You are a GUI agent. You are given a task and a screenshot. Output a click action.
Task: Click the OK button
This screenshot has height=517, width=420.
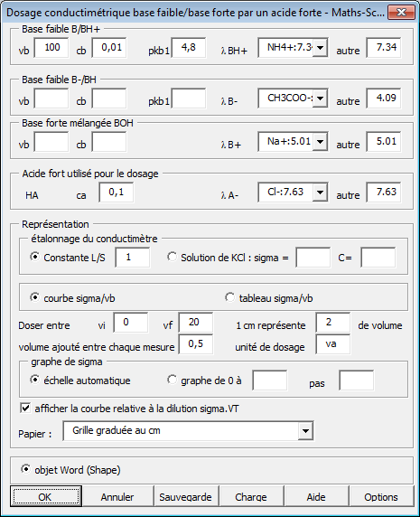(46, 496)
